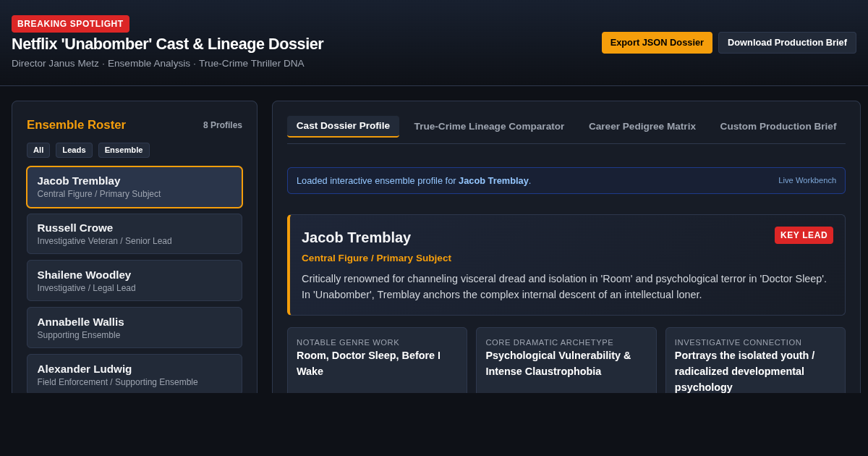868x456 pixels.
Task: Click the KEY LEAD badge
Action: tap(804, 235)
